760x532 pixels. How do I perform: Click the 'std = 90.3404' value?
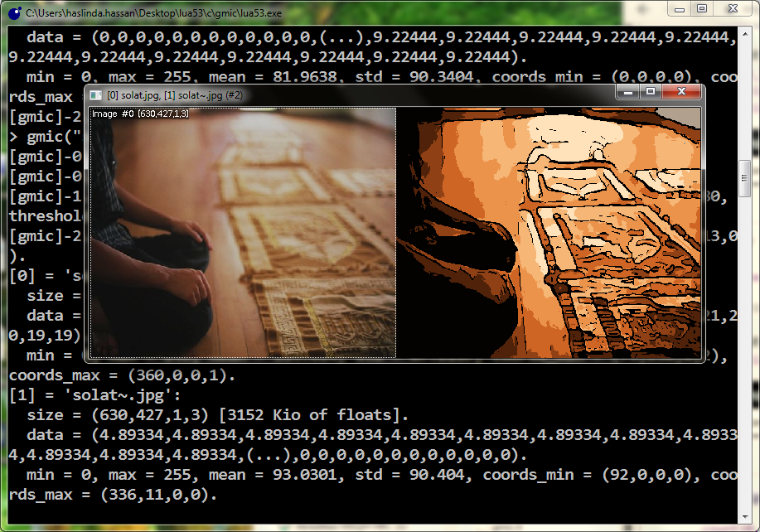(414, 77)
